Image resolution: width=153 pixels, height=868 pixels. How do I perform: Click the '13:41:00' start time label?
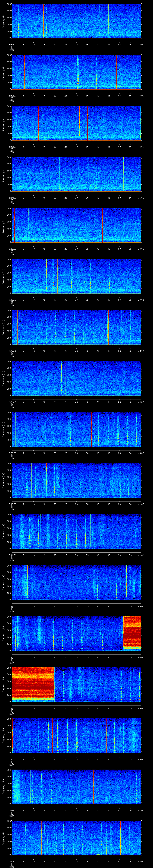pyautogui.click(x=12, y=555)
